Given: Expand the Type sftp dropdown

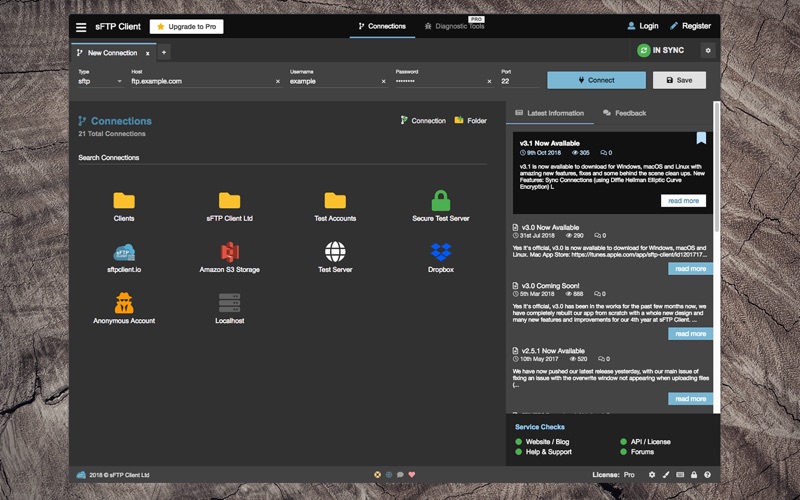Looking at the screenshot, I should pyautogui.click(x=100, y=81).
